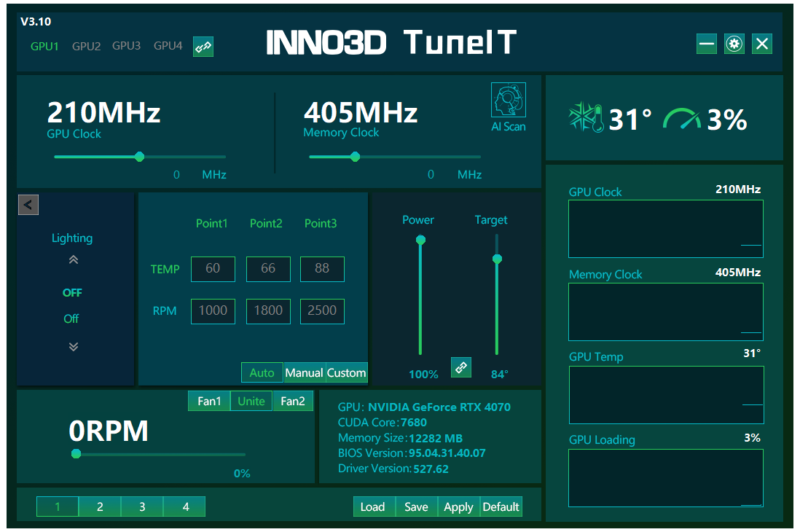The width and height of the screenshot is (800, 532).
Task: Collapse the Lighting side panel
Action: point(28,205)
